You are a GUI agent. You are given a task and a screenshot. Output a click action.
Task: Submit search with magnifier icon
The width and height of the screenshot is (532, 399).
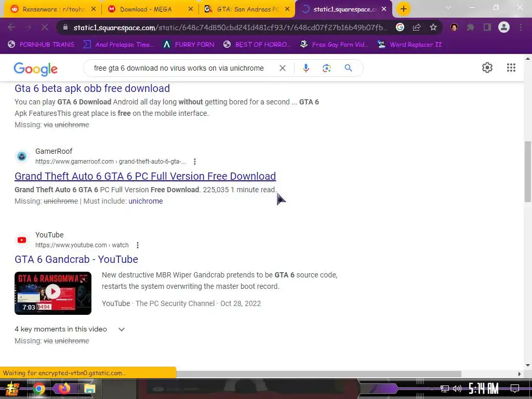click(348, 68)
